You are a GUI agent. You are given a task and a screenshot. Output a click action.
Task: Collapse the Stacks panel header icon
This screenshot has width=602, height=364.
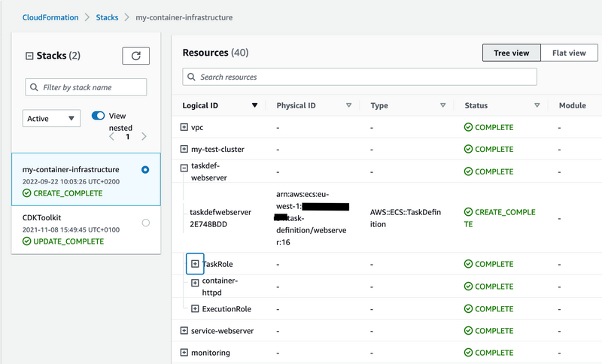coord(29,56)
